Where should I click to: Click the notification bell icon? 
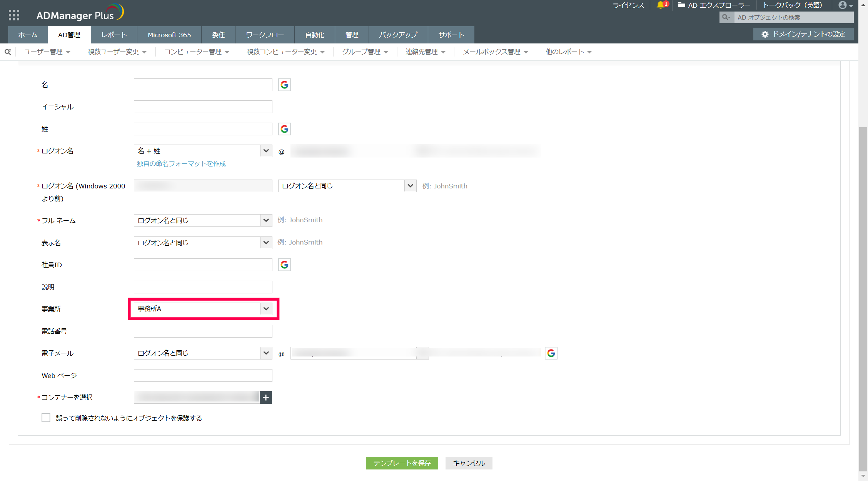pos(661,5)
